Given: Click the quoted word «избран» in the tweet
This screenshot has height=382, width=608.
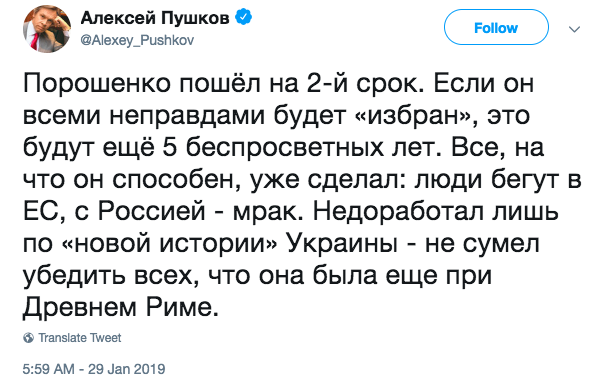Looking at the screenshot, I should (x=413, y=115).
